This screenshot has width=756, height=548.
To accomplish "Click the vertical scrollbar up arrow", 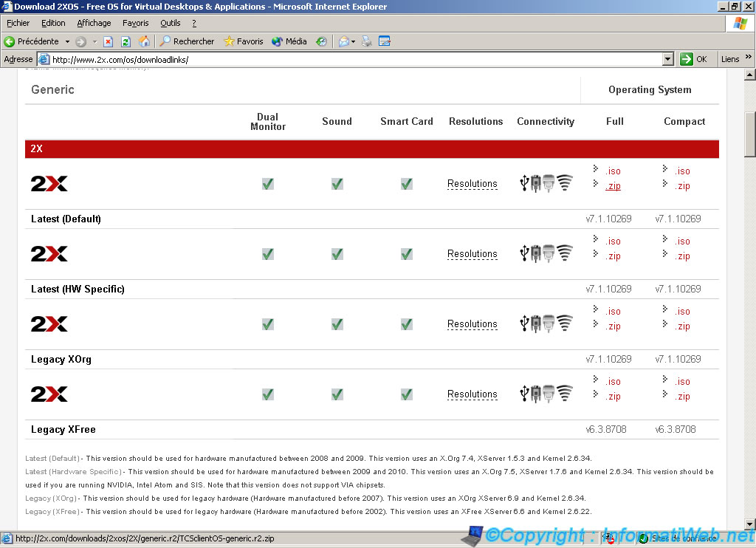I will coord(749,75).
